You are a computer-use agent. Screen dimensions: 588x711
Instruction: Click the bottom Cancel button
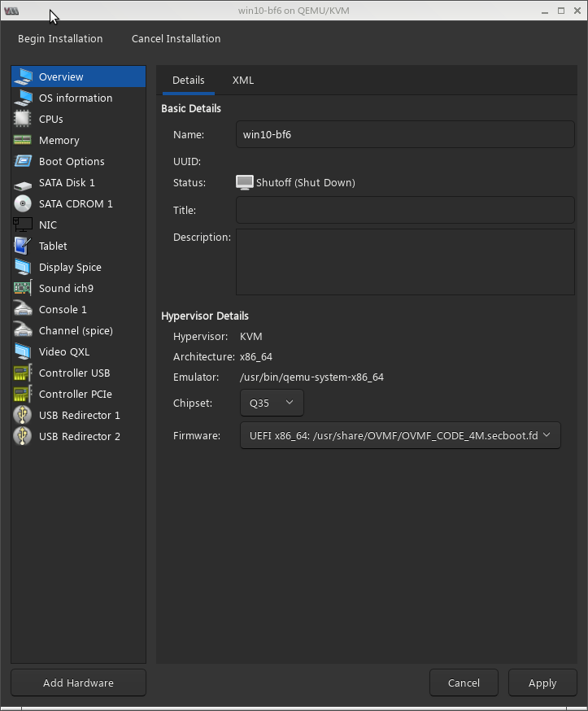point(464,683)
